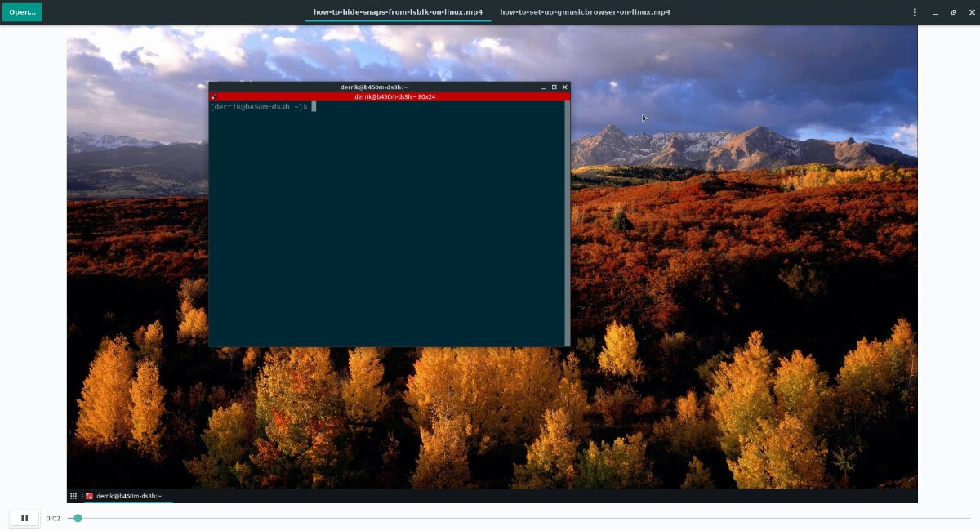Click the video frame area
Screen dimensions: 980x531
coord(492,264)
